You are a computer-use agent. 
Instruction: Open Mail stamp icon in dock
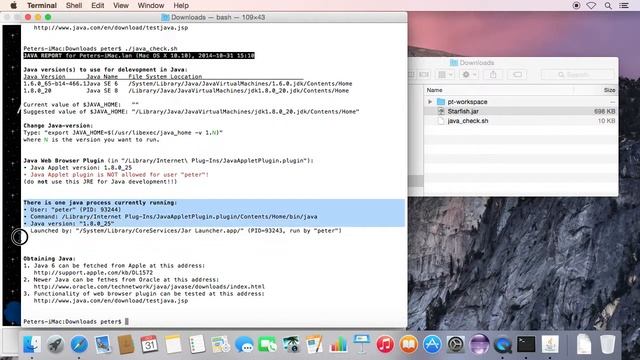[102, 344]
